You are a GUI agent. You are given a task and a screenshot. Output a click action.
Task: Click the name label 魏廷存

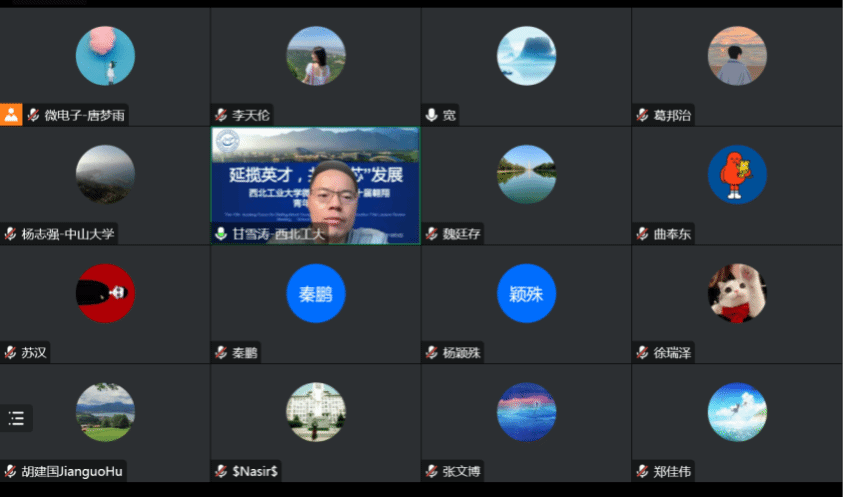(x=462, y=234)
